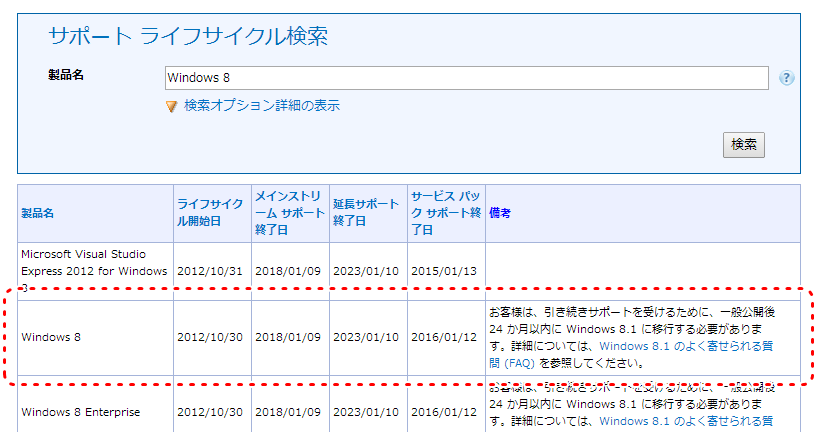Click the date 2012/10/31 in Visual Studio row
Viewport: 818px width, 432px height.
pos(210,271)
